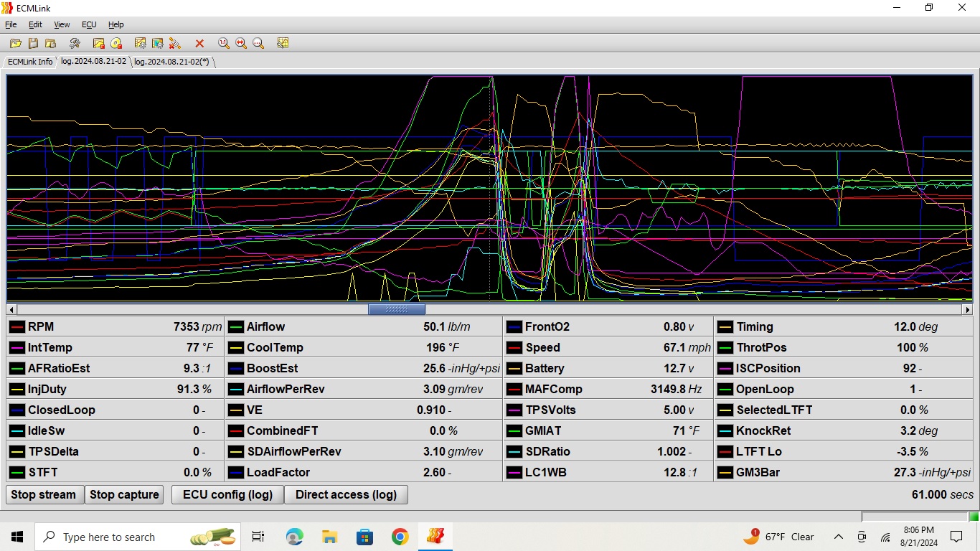Open the graph-with-gear settings icon
This screenshot has width=980, height=551.
(x=141, y=43)
